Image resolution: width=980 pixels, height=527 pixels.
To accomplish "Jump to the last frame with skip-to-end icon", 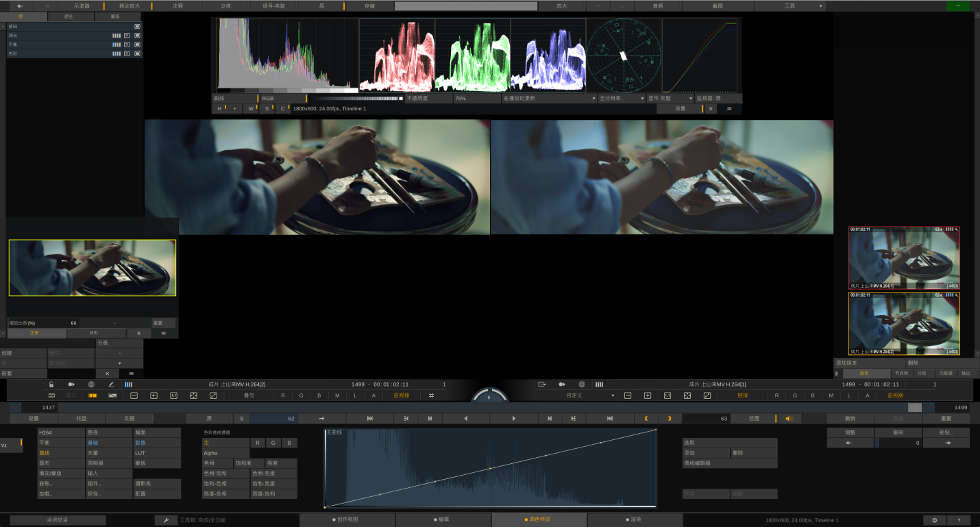I will click(609, 418).
